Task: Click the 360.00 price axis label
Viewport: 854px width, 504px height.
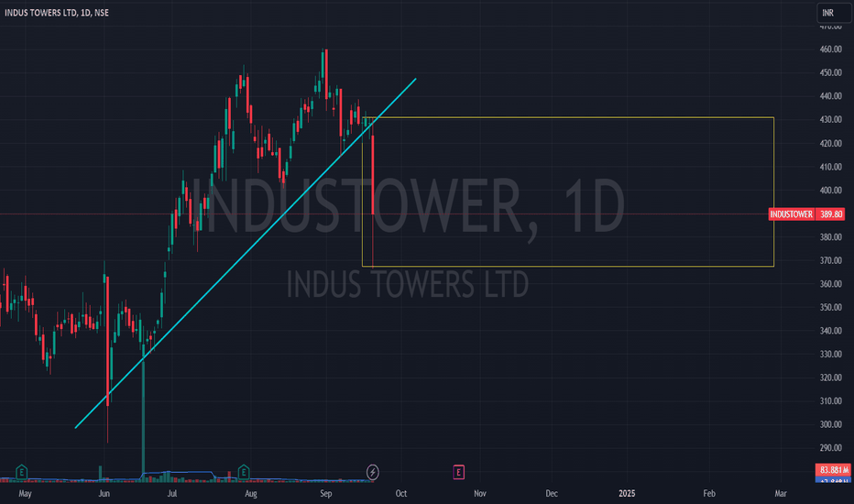Action: coord(830,284)
